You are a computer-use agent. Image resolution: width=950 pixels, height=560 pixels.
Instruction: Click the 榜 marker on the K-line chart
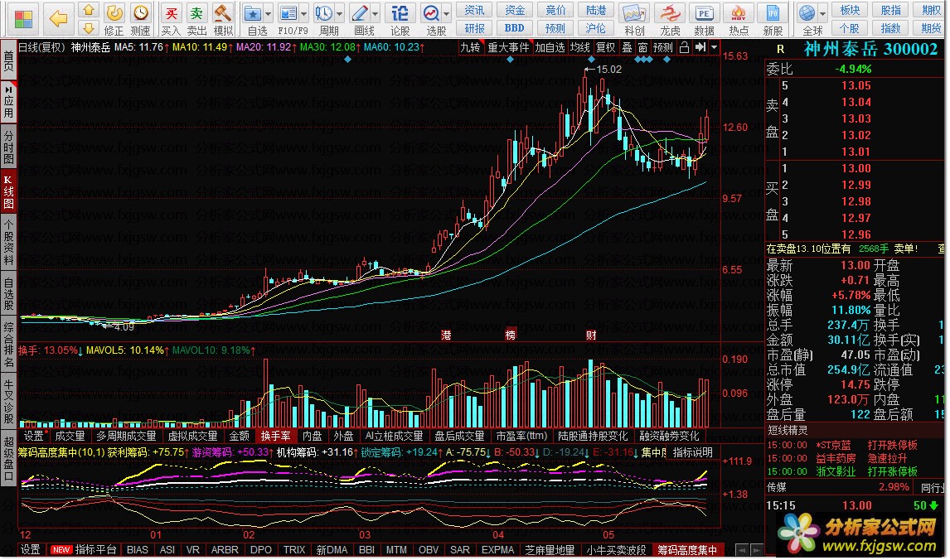coord(511,335)
